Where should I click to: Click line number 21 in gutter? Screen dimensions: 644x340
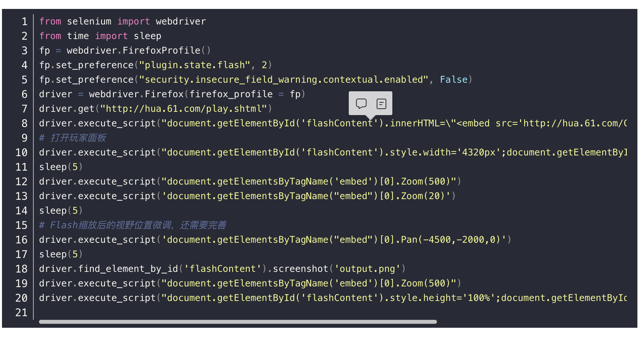21,313
